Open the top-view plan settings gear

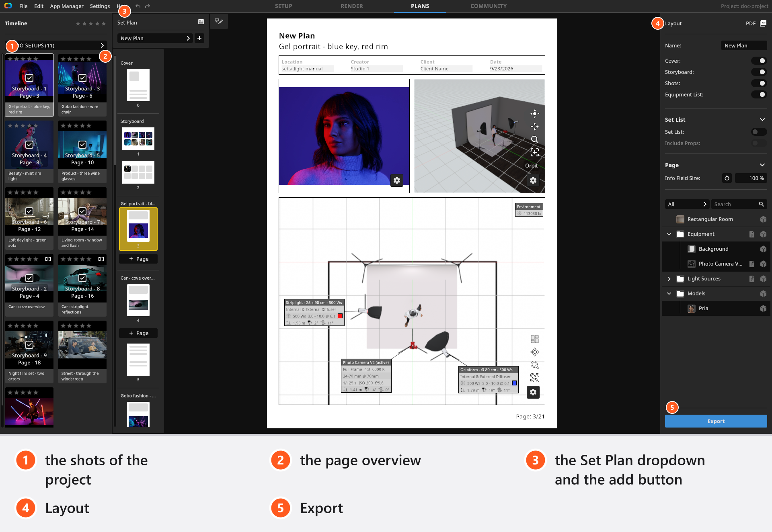[x=533, y=392]
